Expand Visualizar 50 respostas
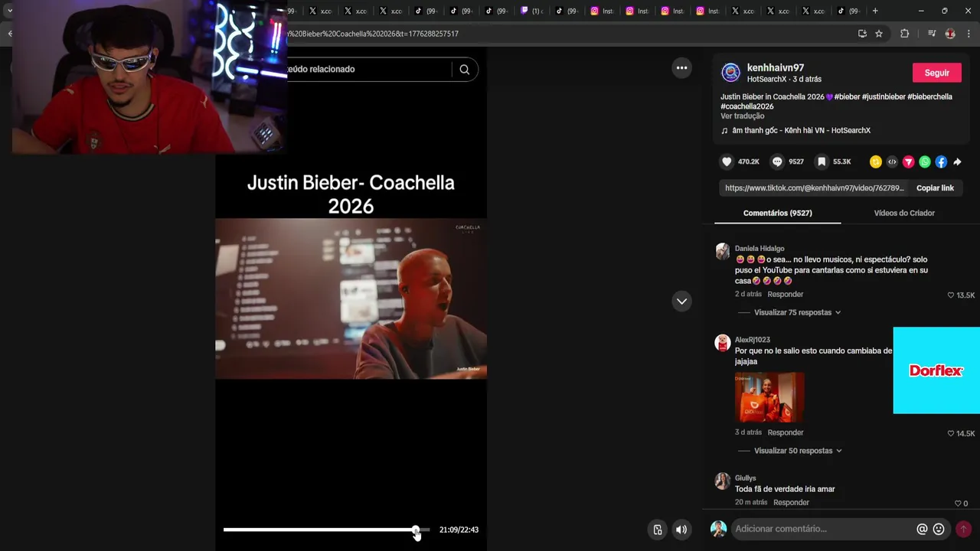This screenshot has height=551, width=980. (797, 451)
